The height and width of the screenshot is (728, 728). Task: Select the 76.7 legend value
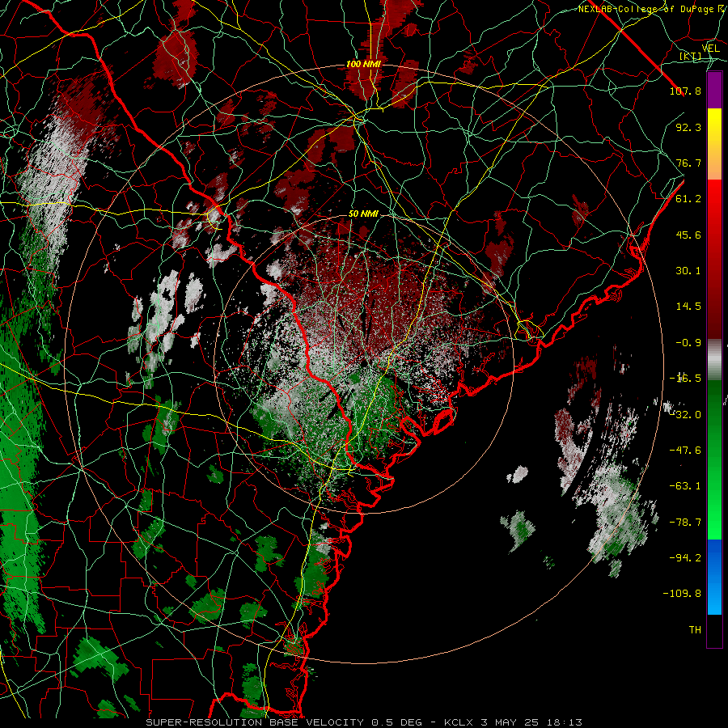click(688, 163)
